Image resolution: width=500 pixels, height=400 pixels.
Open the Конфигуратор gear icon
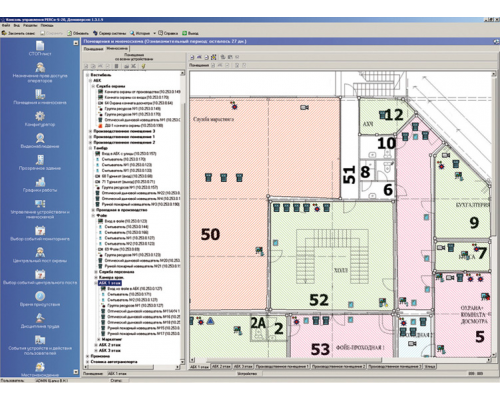40,116
